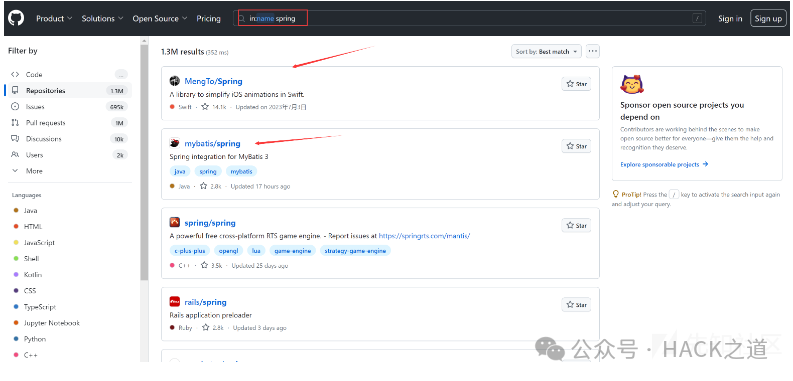
Task: Open the springrts.com/mantis link
Action: 424,236
